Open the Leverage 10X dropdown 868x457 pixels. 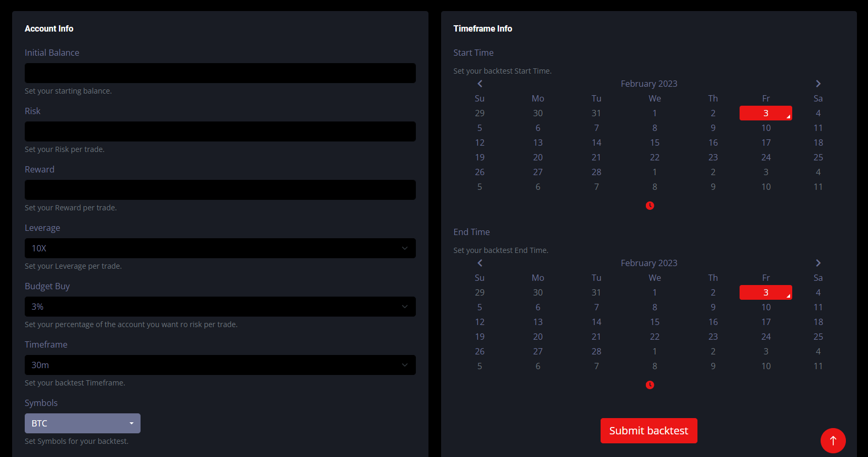(x=220, y=248)
